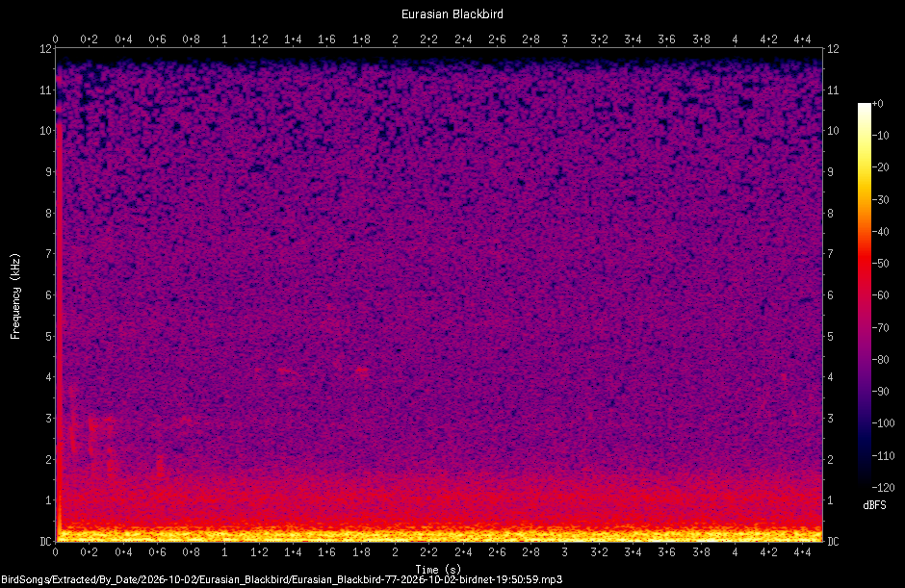Click the dBFS color gradient bar
This screenshot has width=905, height=588.
[x=864, y=295]
